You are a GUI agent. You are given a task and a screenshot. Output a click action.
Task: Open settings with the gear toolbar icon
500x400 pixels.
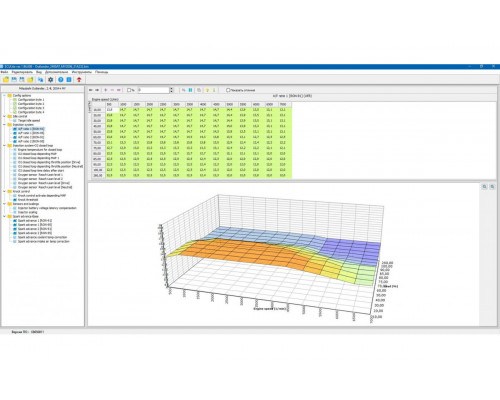(51, 80)
